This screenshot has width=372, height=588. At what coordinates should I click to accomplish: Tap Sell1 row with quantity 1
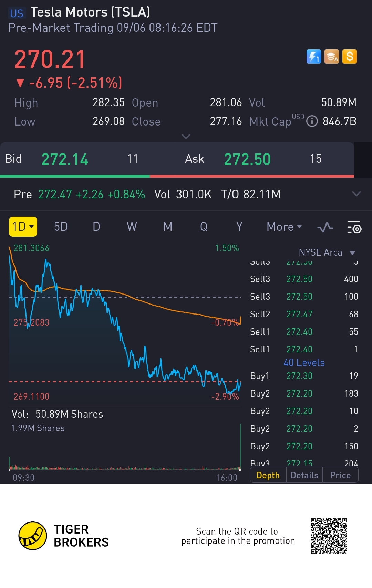(304, 349)
